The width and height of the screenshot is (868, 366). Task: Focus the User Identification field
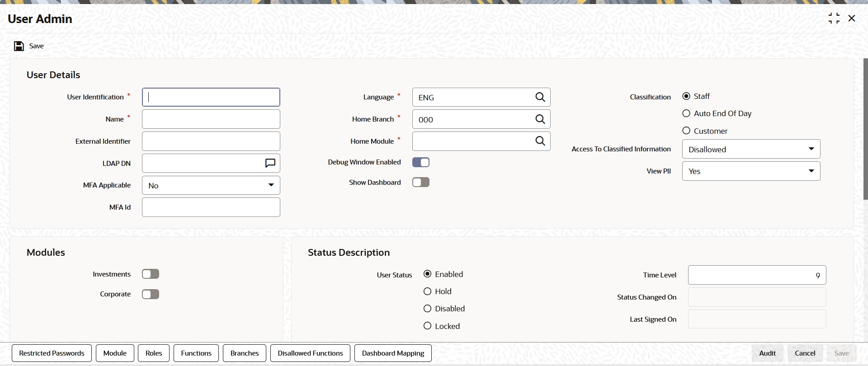point(211,97)
